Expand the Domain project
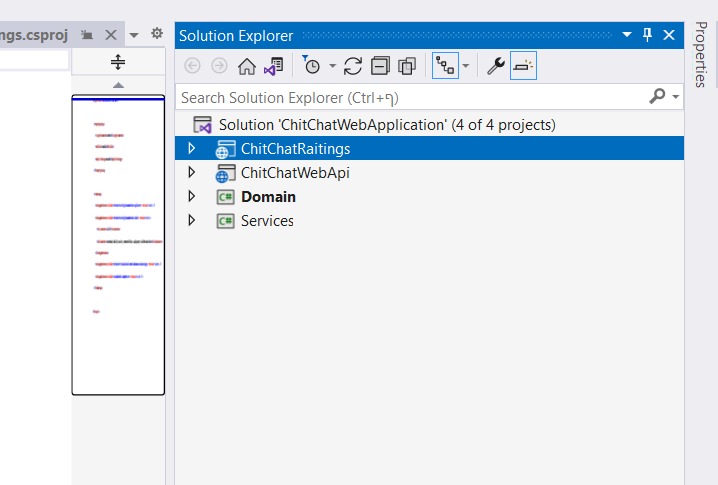This screenshot has height=485, width=718. tap(192, 196)
